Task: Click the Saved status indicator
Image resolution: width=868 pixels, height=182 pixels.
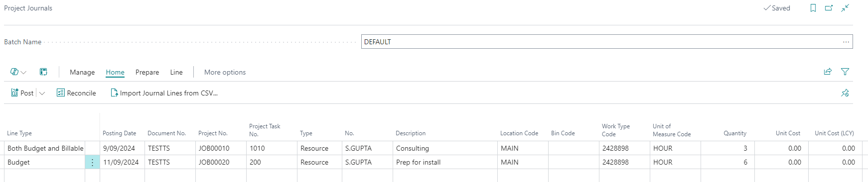Action: 777,8
